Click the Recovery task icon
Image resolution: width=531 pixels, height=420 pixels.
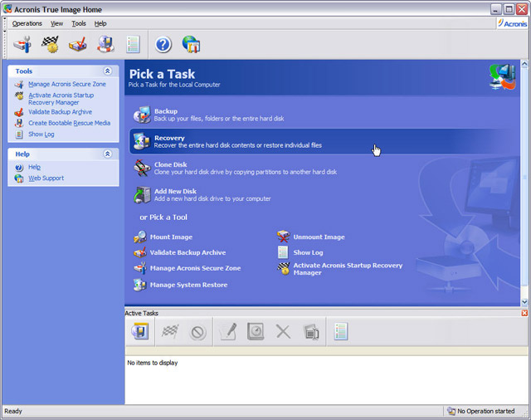pyautogui.click(x=142, y=141)
